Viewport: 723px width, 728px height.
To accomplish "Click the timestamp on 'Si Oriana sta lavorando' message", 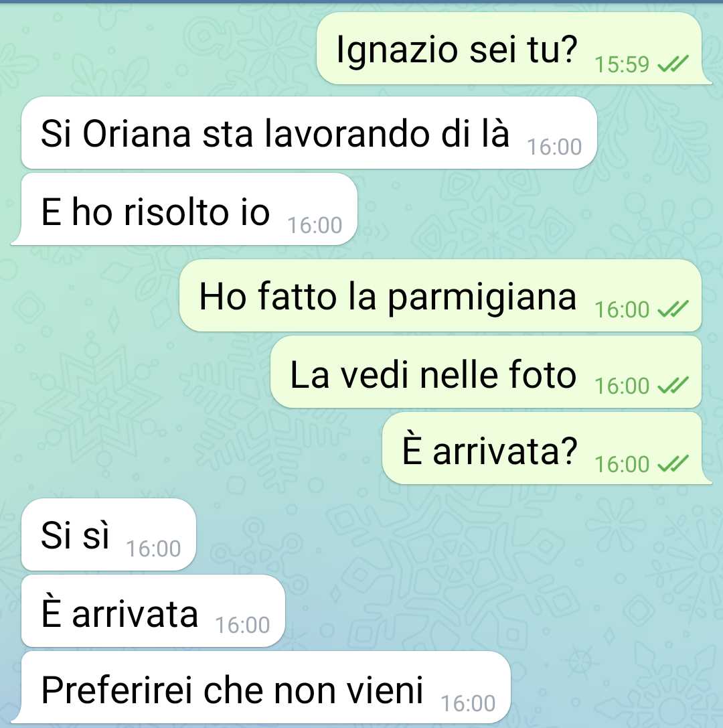I will [554, 147].
